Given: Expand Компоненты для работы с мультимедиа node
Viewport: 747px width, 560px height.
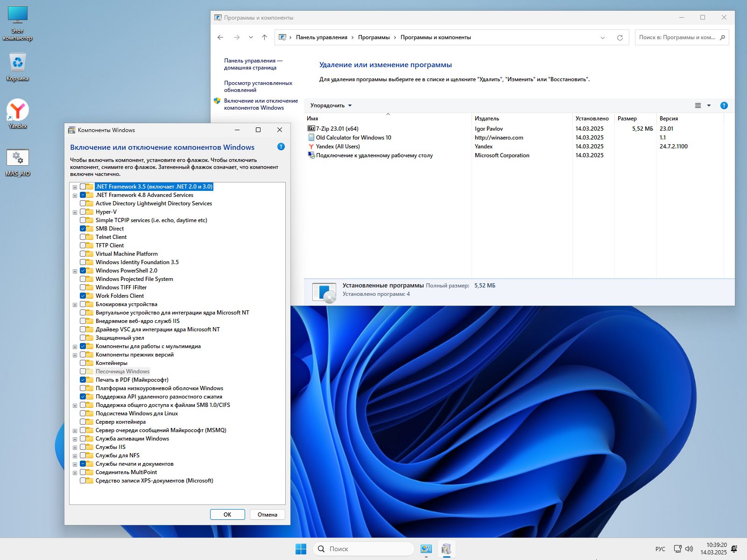Looking at the screenshot, I should click(x=75, y=347).
